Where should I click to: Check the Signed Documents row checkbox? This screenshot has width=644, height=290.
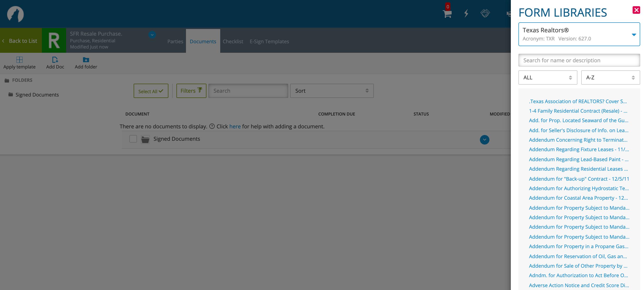[x=133, y=139]
